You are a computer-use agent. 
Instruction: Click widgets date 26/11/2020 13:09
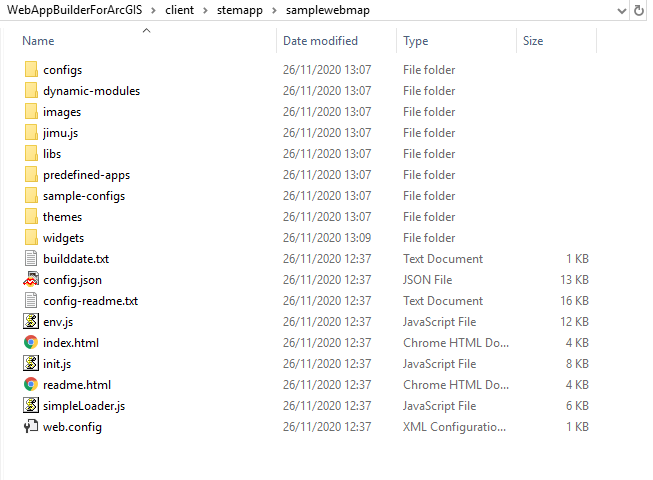point(327,237)
